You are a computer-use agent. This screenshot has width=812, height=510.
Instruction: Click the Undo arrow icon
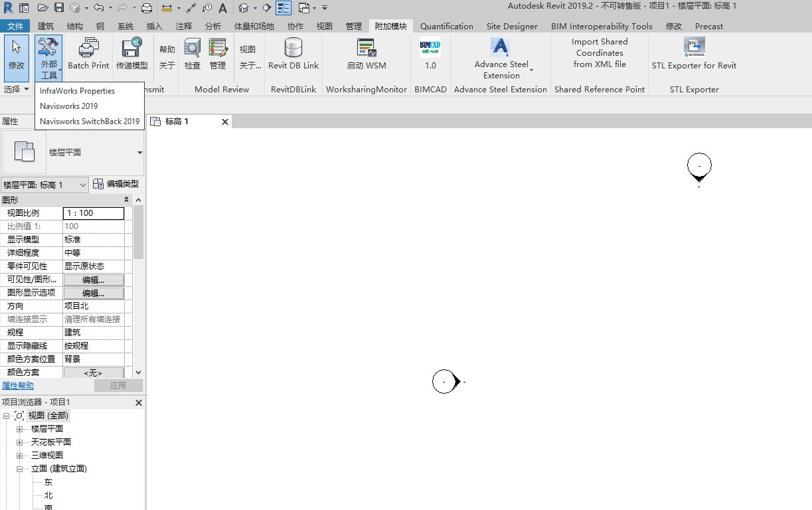click(98, 8)
